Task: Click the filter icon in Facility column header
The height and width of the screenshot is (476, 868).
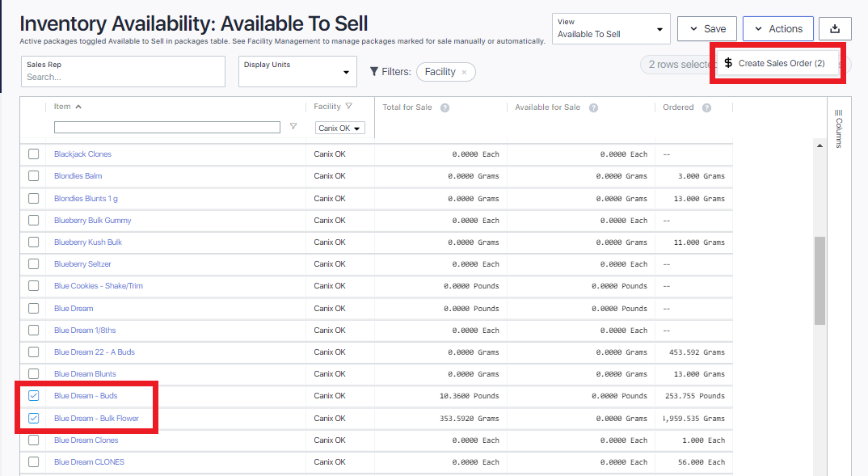Action: pyautogui.click(x=349, y=107)
